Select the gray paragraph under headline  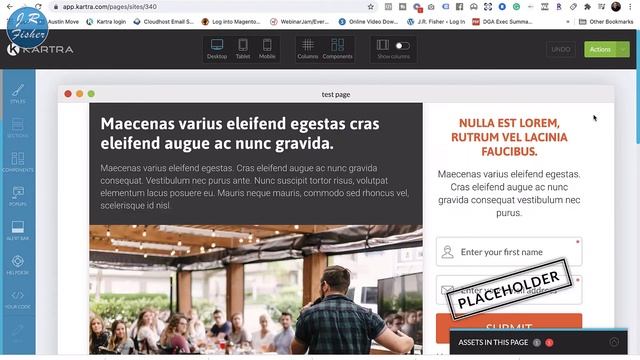pyautogui.click(x=255, y=187)
